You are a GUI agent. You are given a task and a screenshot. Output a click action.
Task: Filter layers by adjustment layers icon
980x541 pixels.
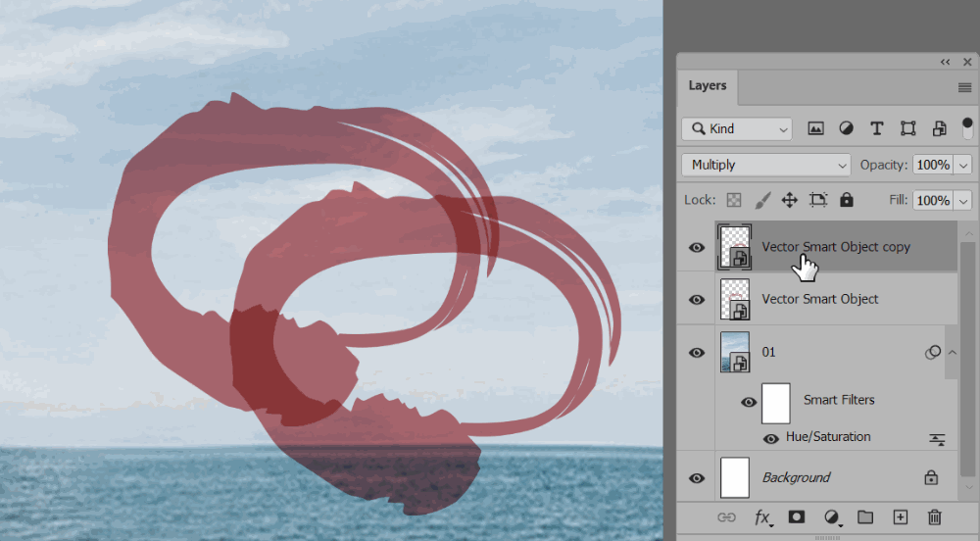847,128
